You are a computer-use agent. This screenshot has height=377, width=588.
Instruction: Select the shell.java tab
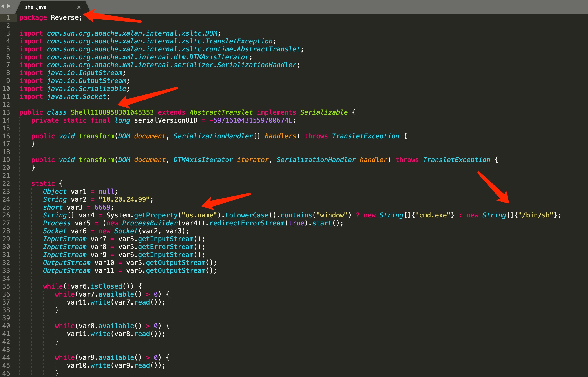[x=36, y=7]
